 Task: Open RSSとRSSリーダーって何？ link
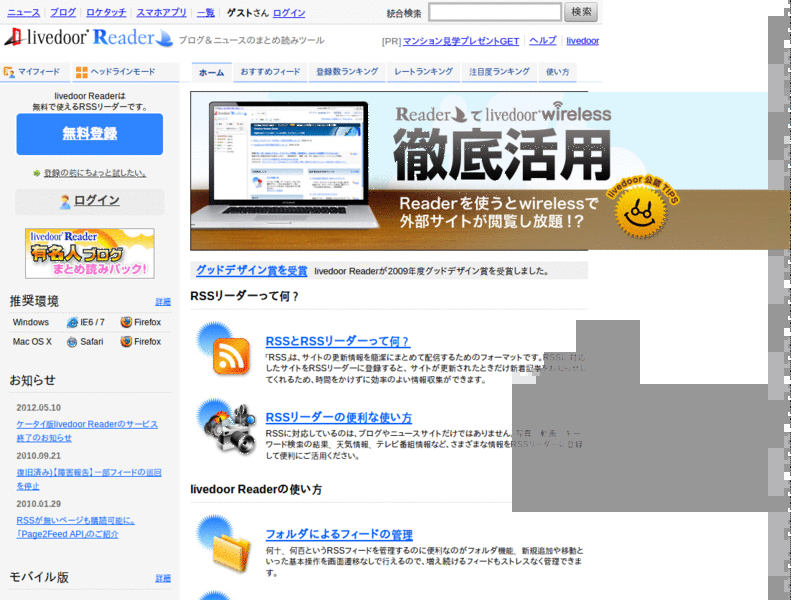click(x=337, y=341)
